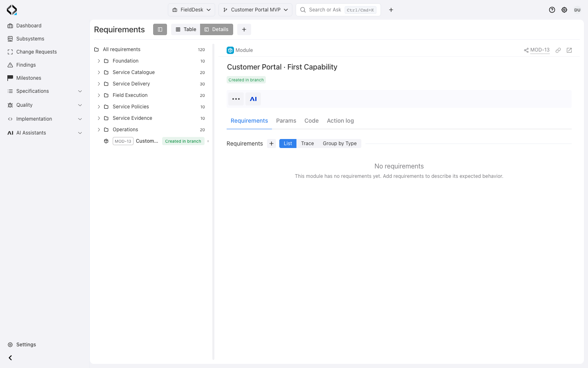Open the Params tab

tap(286, 121)
